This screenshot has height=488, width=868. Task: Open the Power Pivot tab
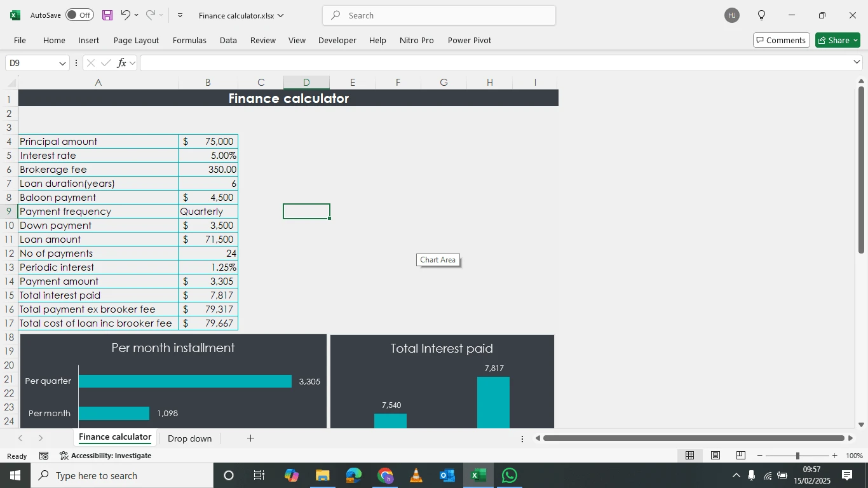470,40
